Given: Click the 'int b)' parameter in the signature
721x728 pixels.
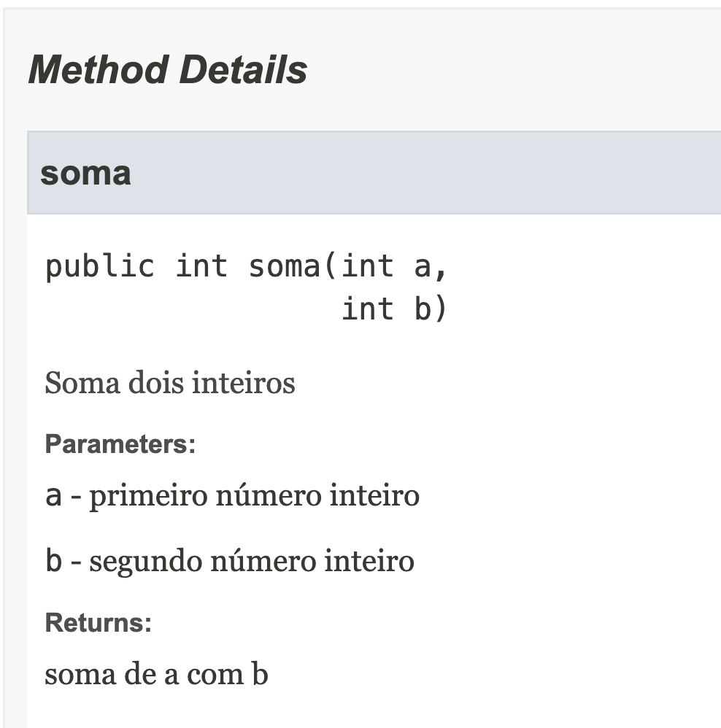Looking at the screenshot, I should point(394,309).
